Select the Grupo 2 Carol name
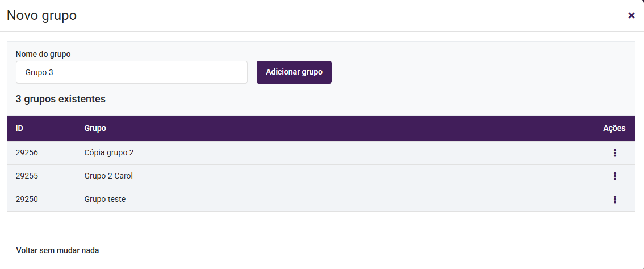This screenshot has width=644, height=269. (108, 176)
